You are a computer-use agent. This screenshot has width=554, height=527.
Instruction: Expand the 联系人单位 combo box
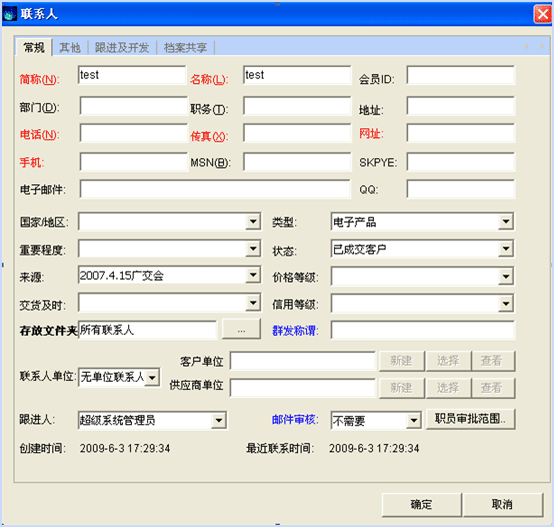coord(152,378)
